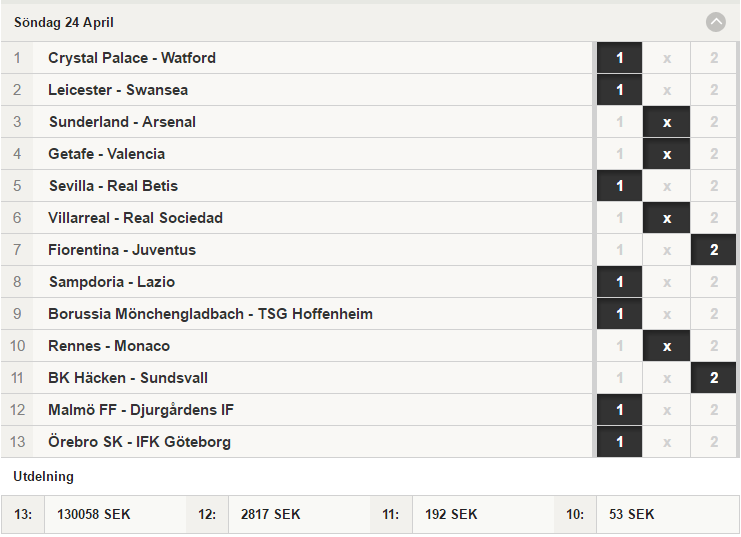
Task: Select 2 for Sevilla - Real Betis
Action: (x=714, y=186)
